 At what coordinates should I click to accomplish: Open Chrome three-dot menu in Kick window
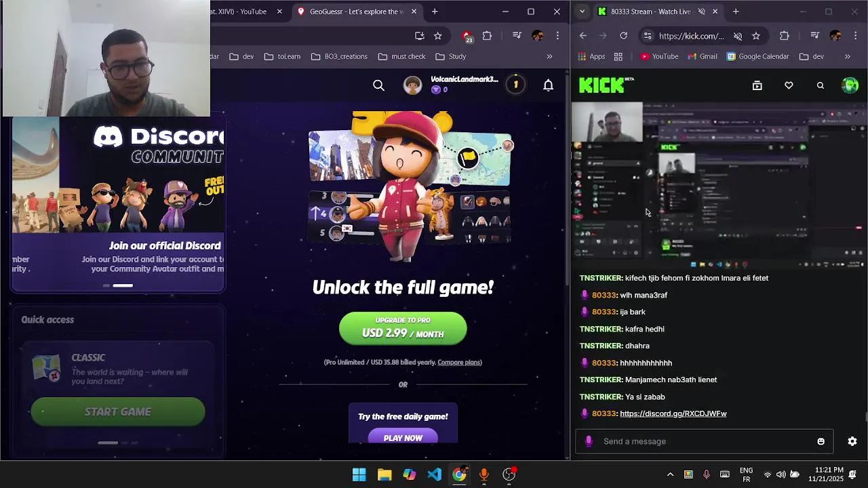855,36
